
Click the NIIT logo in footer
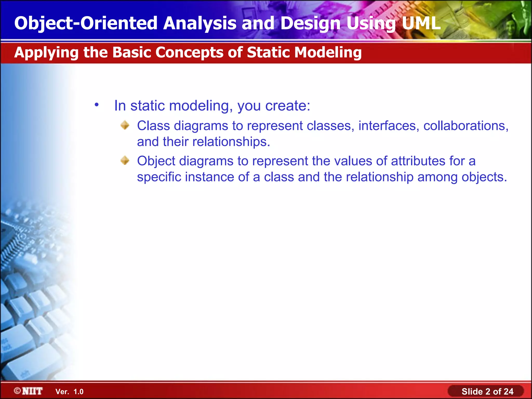coord(32,391)
